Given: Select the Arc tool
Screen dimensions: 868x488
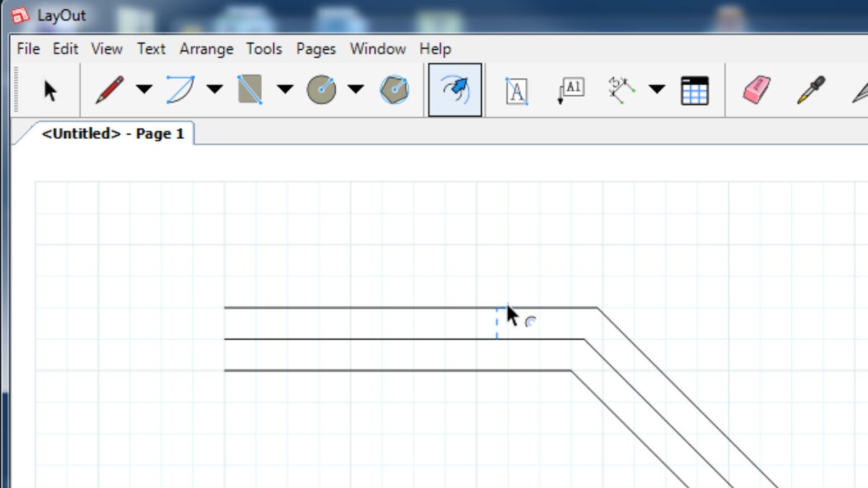Looking at the screenshot, I should (x=180, y=90).
